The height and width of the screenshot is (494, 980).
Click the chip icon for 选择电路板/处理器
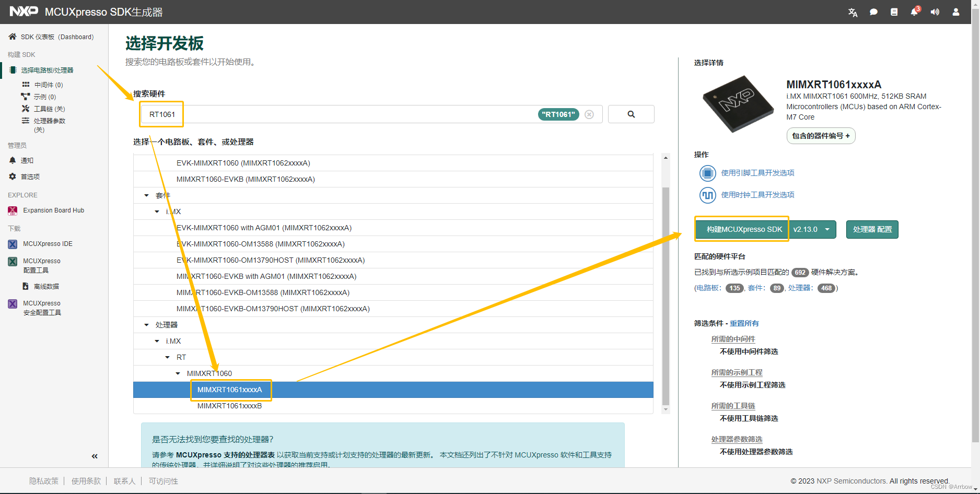[x=13, y=70]
